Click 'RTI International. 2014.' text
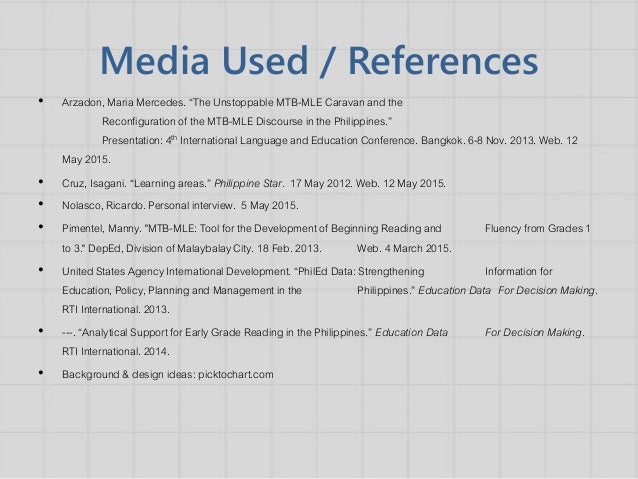The image size is (638, 479). (116, 351)
